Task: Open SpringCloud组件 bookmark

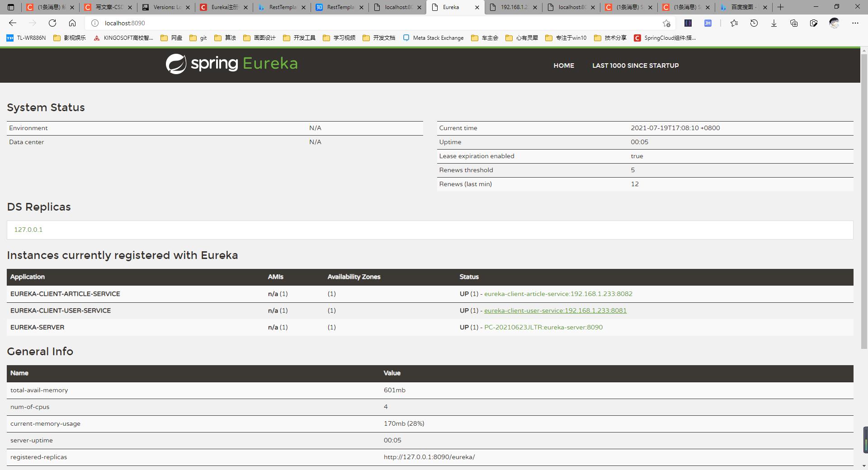Action: click(665, 38)
